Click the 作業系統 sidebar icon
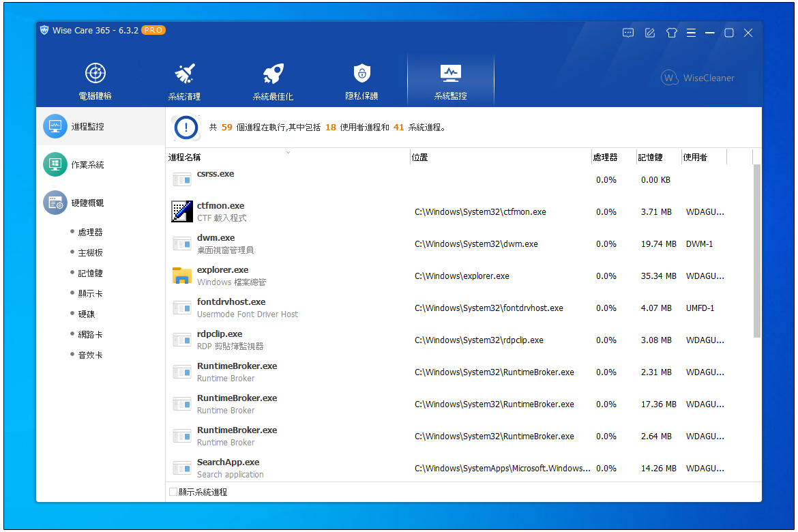798x532 pixels. [x=55, y=164]
